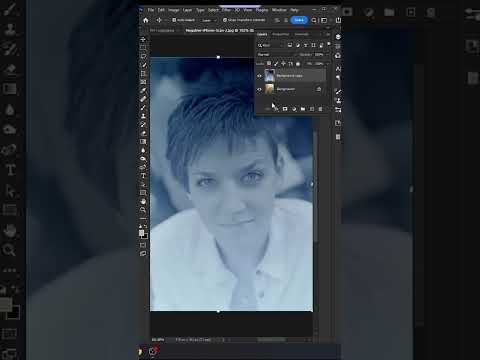Lock position icon in Layers panel
This screenshot has height=360, width=480.
pyautogui.click(x=283, y=64)
